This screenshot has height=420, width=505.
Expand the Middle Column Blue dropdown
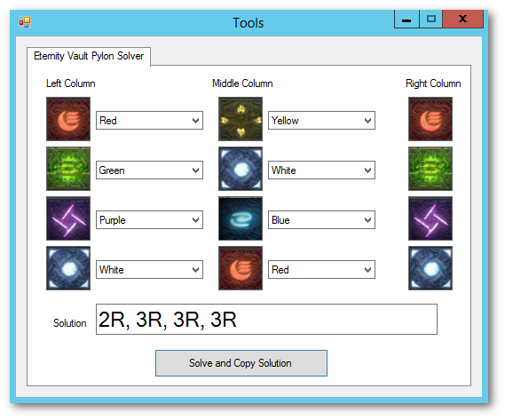[321, 220]
